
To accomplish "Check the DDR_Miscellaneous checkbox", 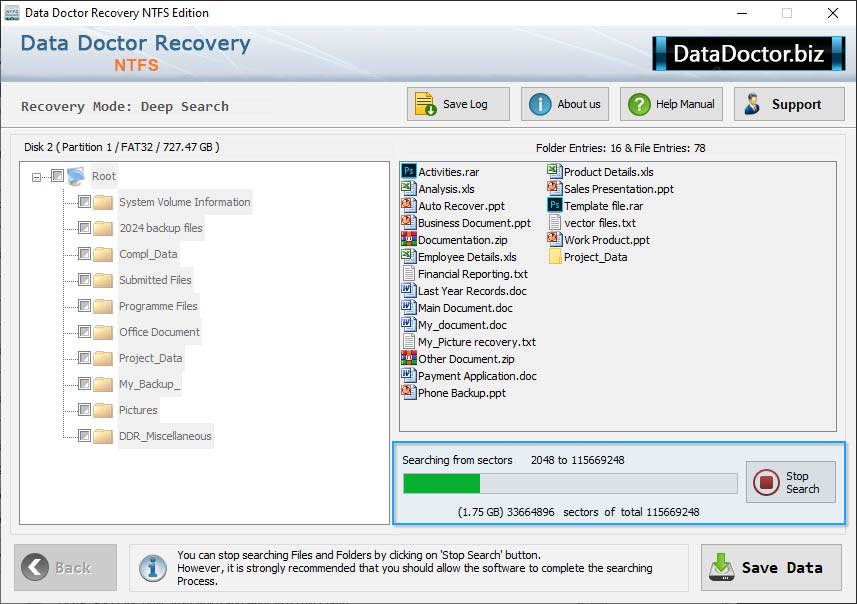I will pyautogui.click(x=84, y=436).
